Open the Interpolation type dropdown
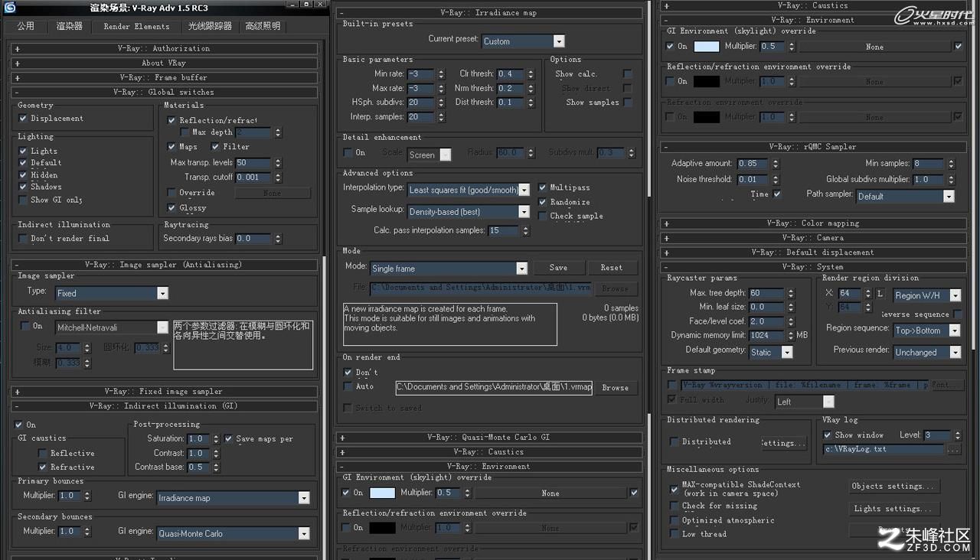 coord(469,190)
